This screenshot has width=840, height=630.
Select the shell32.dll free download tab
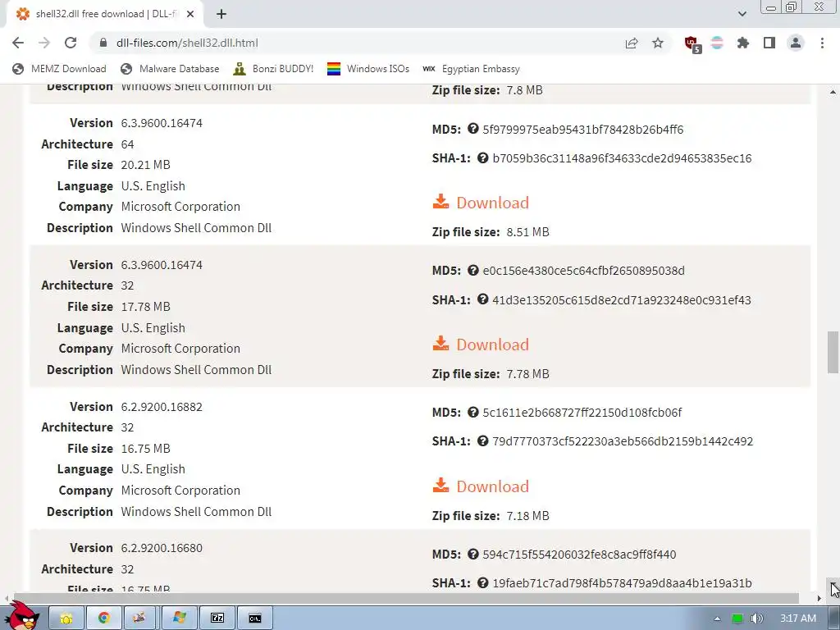(106, 14)
